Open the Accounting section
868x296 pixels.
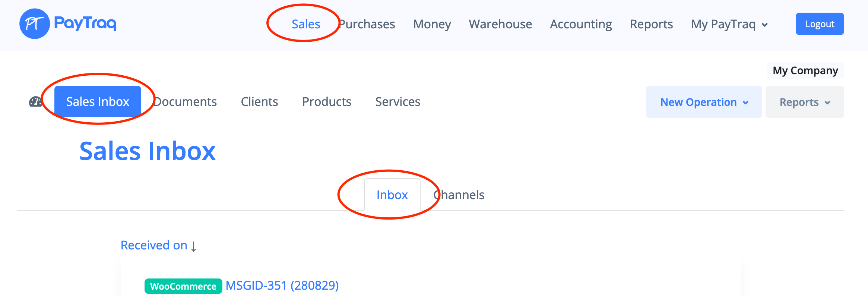[581, 24]
